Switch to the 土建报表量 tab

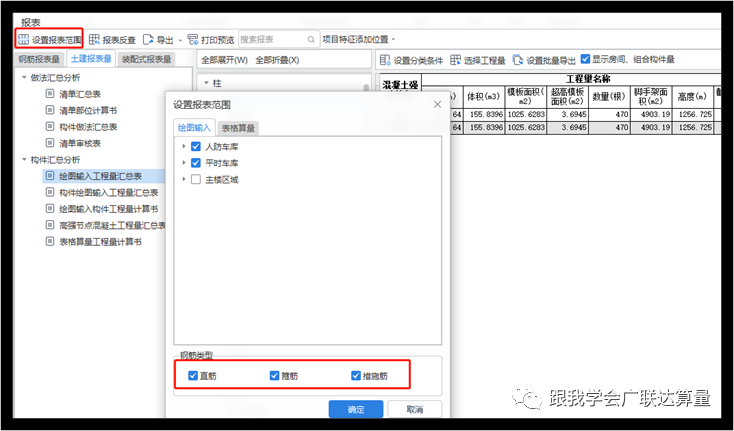(91, 58)
